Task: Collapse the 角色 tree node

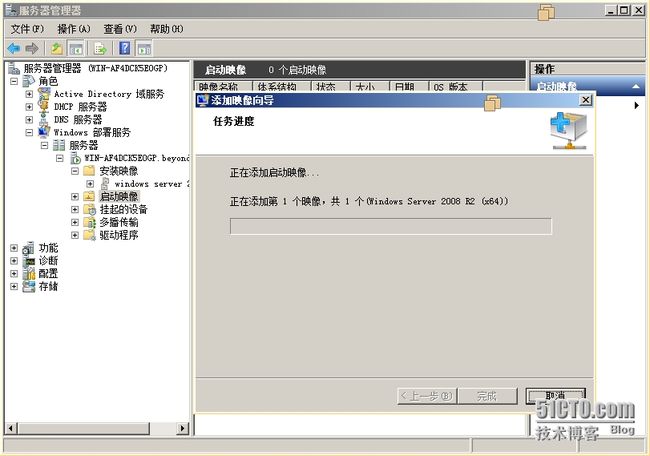Action: tap(14, 81)
